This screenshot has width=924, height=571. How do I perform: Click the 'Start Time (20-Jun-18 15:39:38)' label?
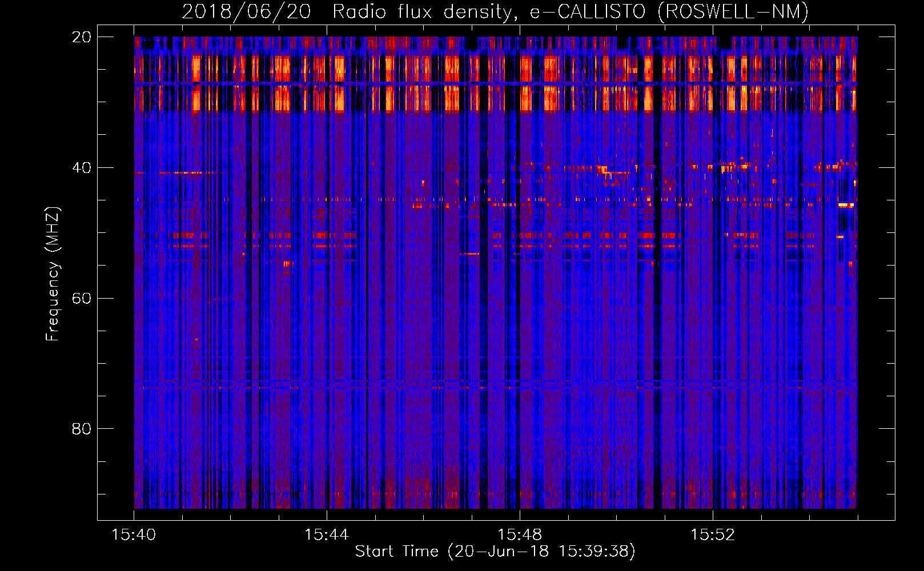495,552
